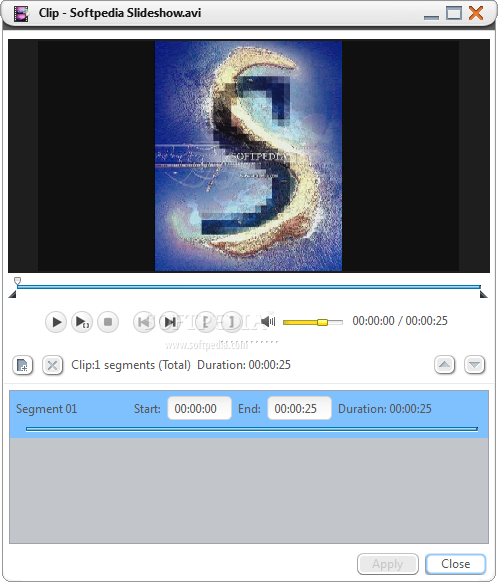Click the Apply button
Image resolution: width=498 pixels, height=582 pixels.
[388, 564]
